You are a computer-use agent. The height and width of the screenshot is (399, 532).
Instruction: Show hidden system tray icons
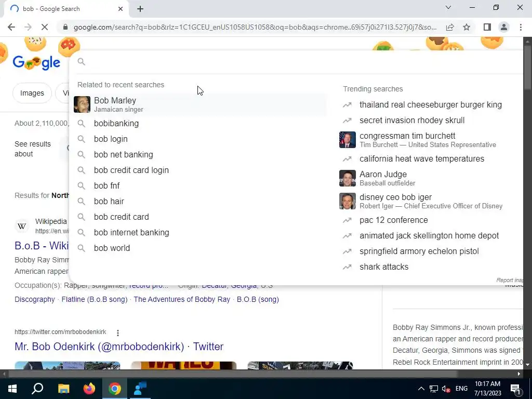click(x=421, y=389)
